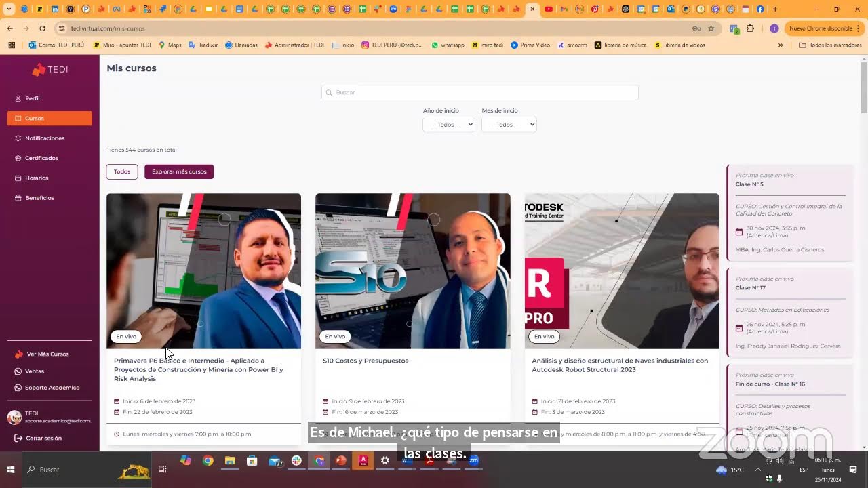Open the Correo: TEDI PERÚ bookmark
Image resolution: width=868 pixels, height=488 pixels.
point(56,45)
